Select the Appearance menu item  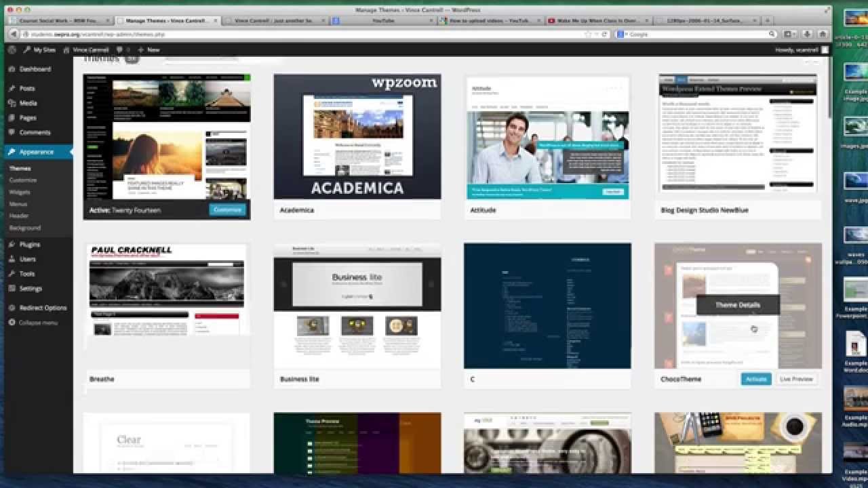(36, 152)
